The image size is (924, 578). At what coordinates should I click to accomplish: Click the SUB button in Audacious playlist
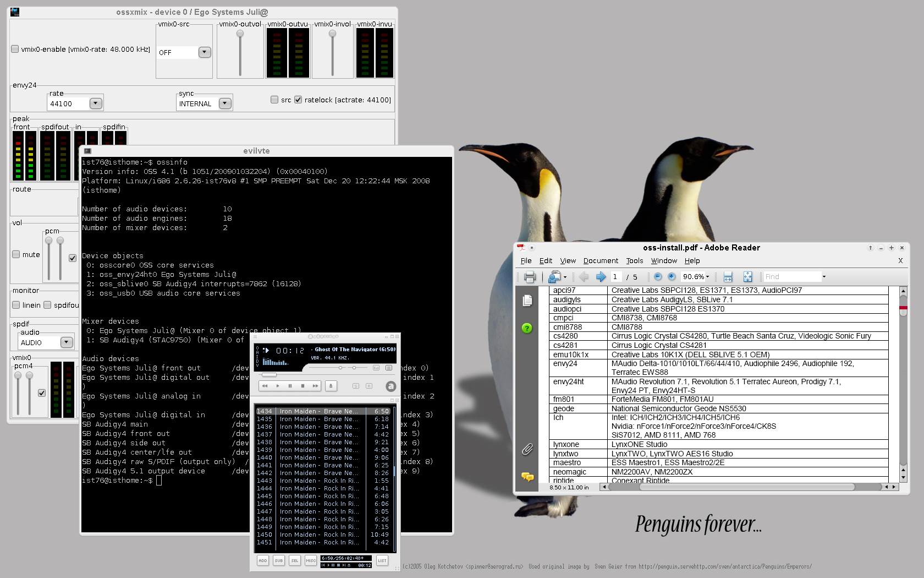[x=279, y=560]
